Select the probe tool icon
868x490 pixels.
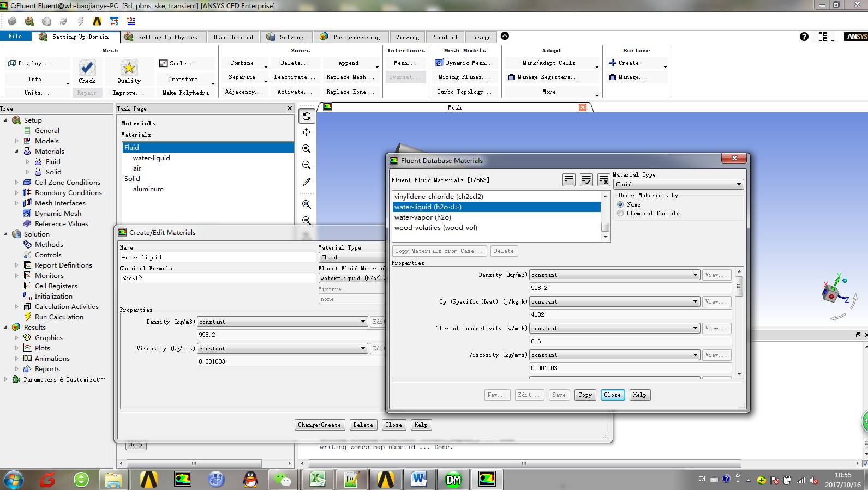point(307,182)
